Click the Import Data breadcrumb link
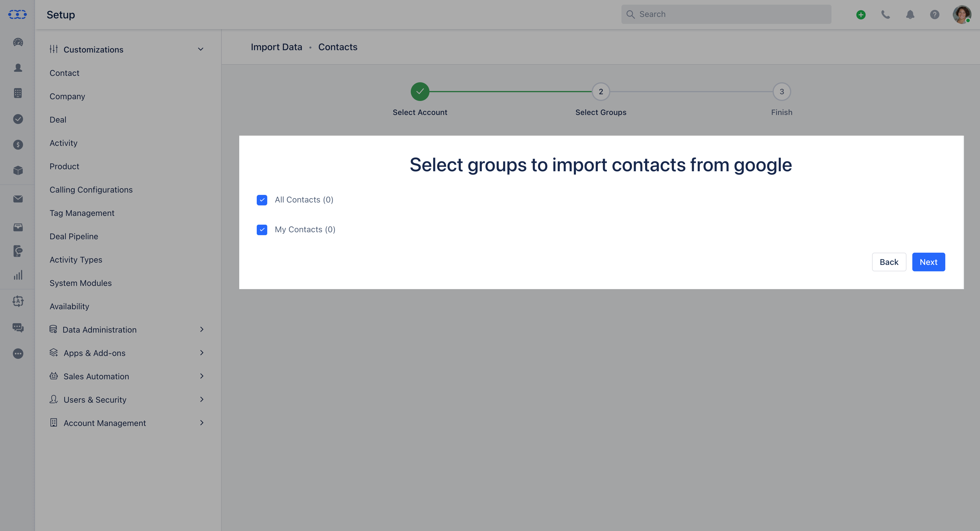 (x=276, y=47)
